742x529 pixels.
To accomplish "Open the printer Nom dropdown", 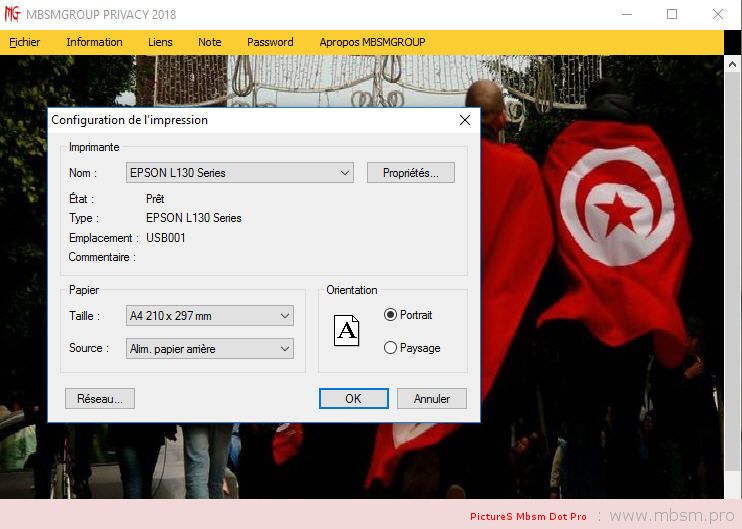I will coord(240,173).
